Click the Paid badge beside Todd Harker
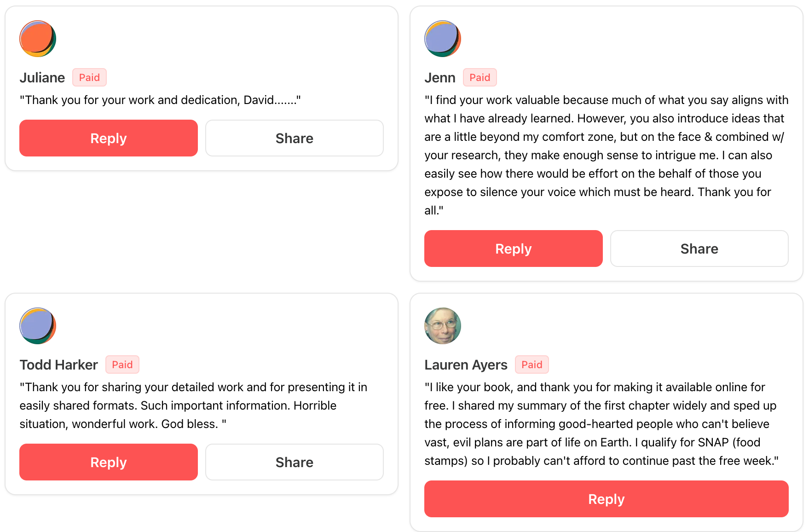The width and height of the screenshot is (809, 532). pyautogui.click(x=122, y=364)
